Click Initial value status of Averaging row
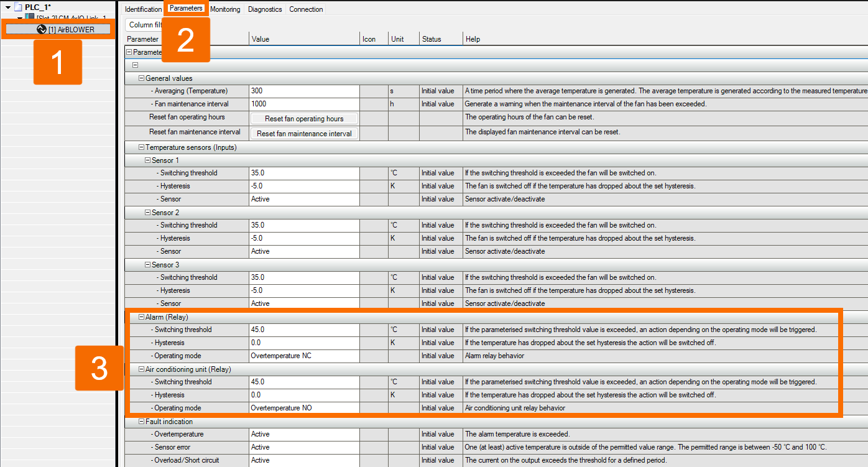Viewport: 868px width, 467px height. point(438,91)
